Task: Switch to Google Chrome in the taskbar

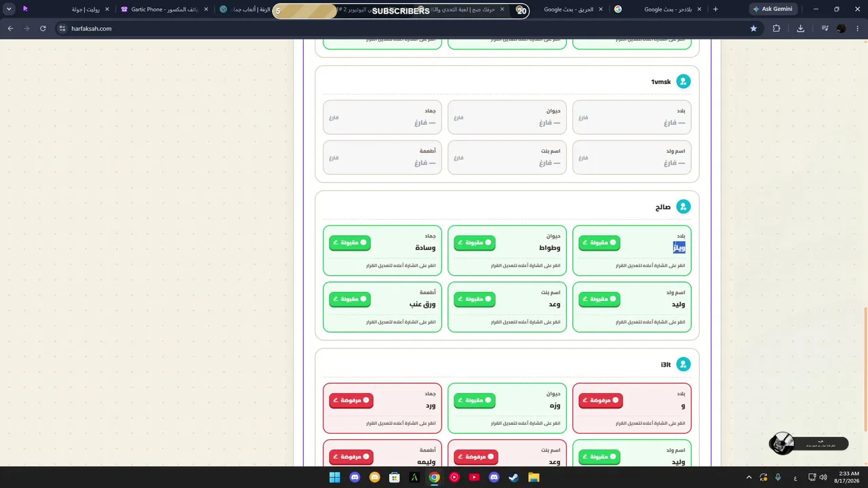Action: click(x=434, y=477)
